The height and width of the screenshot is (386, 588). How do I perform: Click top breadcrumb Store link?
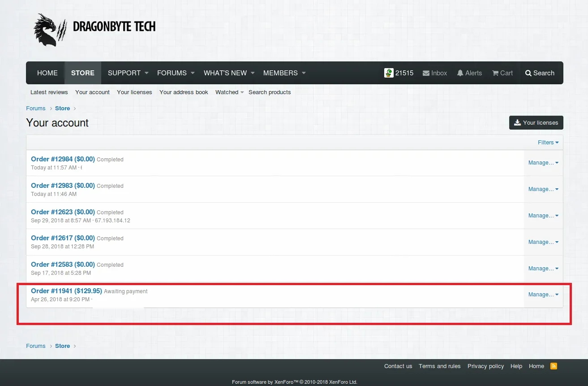[x=63, y=108]
